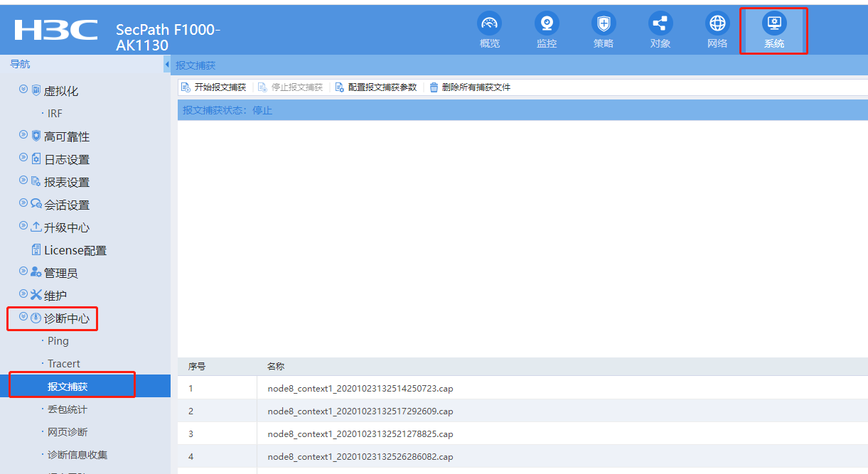868x474 pixels.
Task: Open the Tracert diagnostic page
Action: [x=64, y=364]
